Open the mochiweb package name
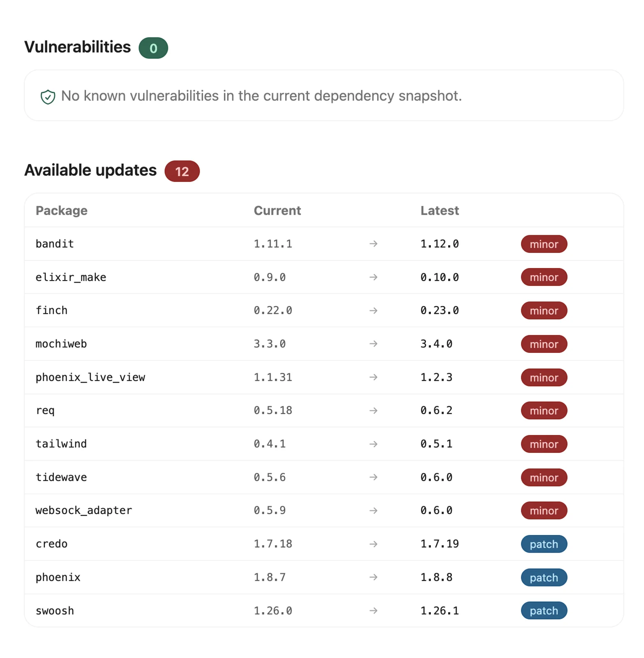Screen dimensions: 644x658 click(x=61, y=344)
